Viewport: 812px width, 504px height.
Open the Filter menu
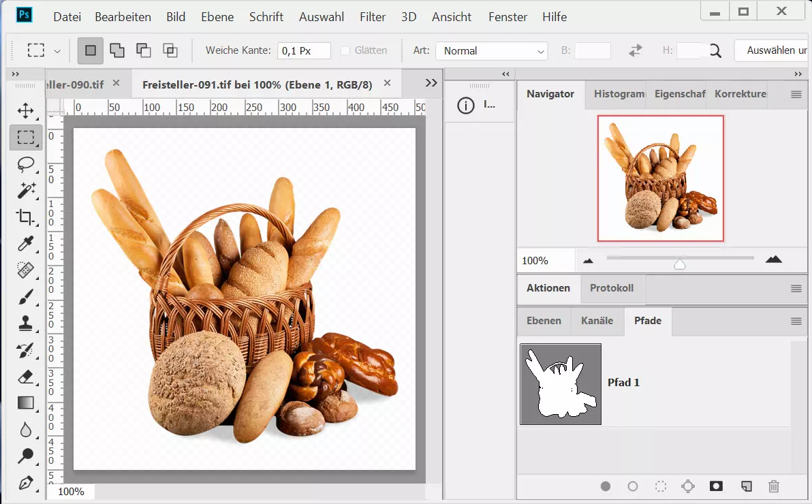[x=372, y=17]
